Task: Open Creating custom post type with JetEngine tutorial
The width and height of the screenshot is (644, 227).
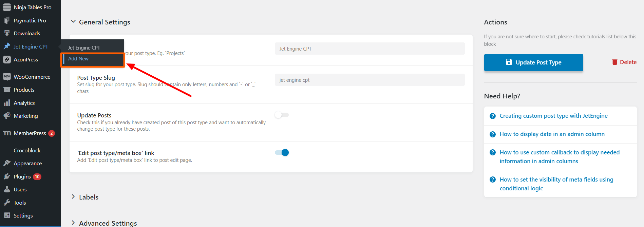Action: point(553,116)
